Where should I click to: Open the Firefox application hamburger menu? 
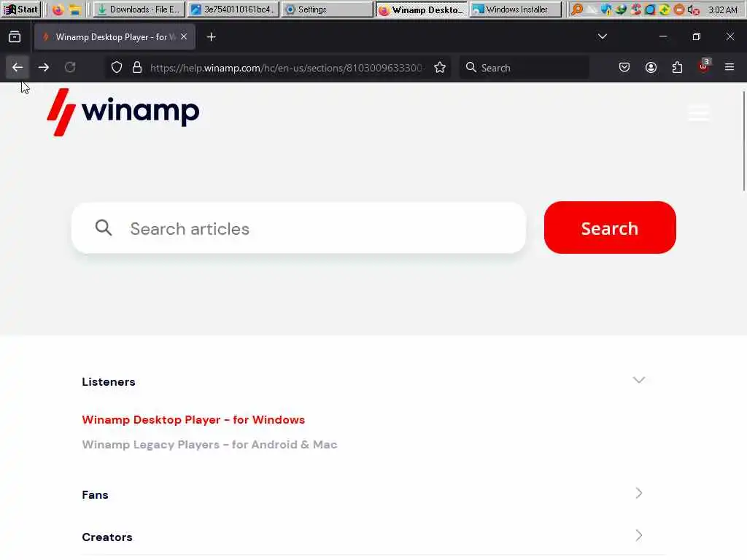pos(729,68)
